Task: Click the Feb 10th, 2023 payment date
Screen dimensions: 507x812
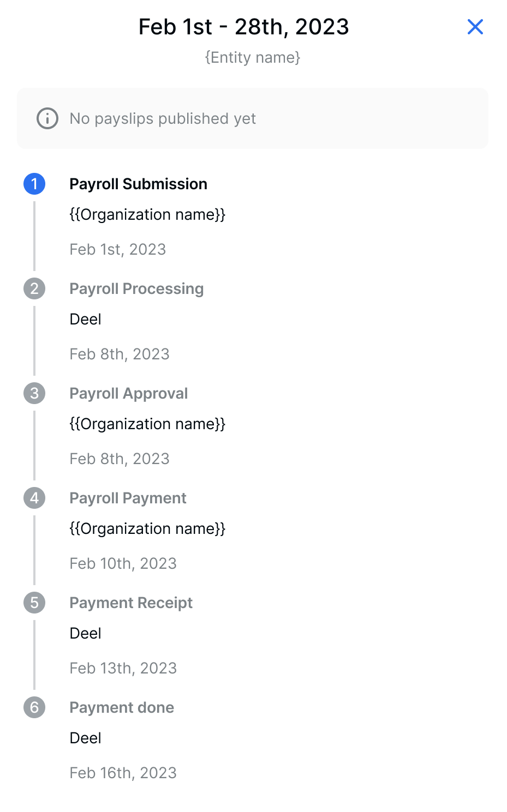Action: (123, 563)
